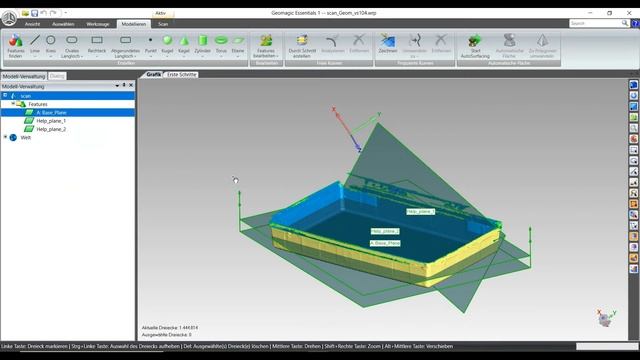This screenshot has width=640, height=360.
Task: Open help via blue question icon
Action: pyautogui.click(x=635, y=24)
